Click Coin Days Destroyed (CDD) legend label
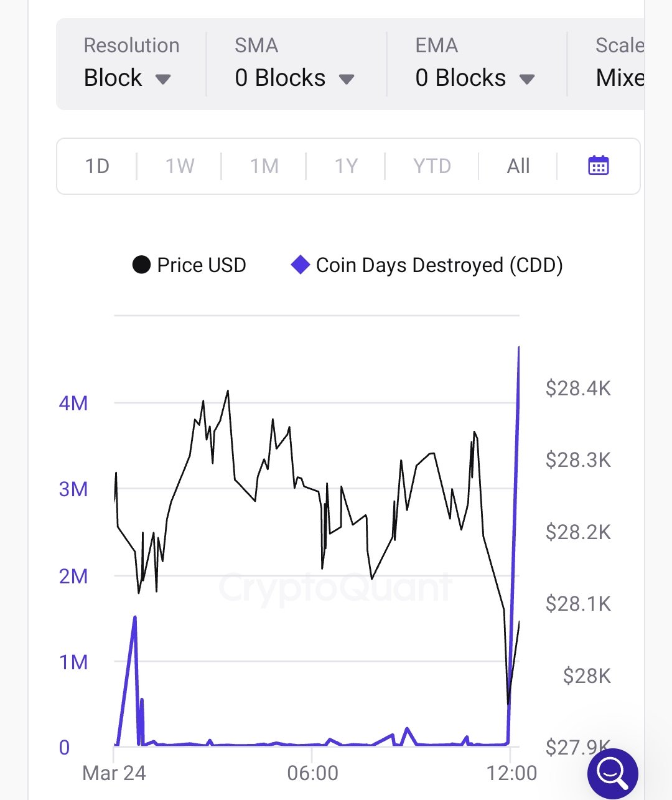 pyautogui.click(x=439, y=265)
